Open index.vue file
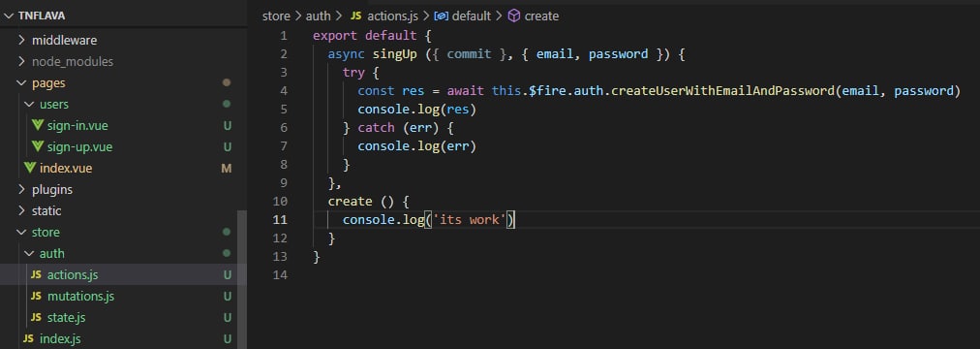 point(66,169)
